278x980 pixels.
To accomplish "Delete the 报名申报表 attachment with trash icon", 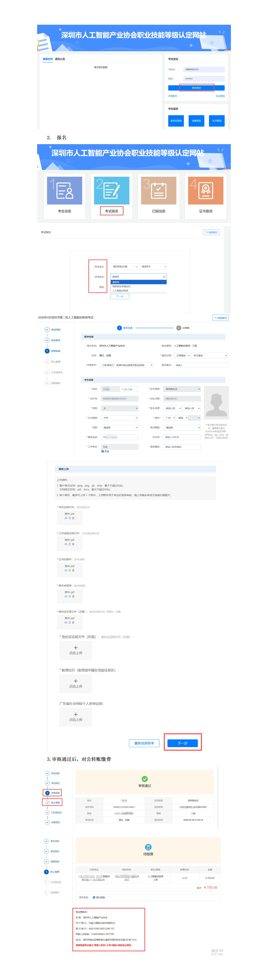I will 73,597.
